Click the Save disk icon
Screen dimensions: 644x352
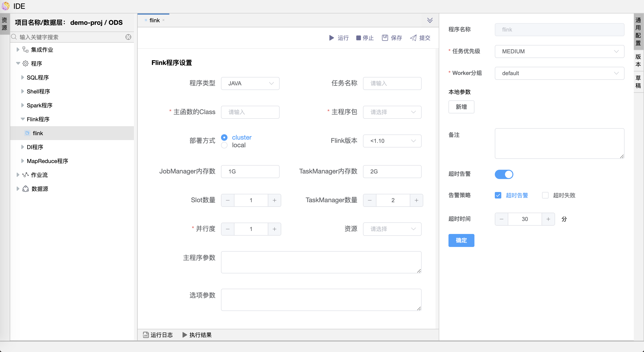[x=385, y=38]
